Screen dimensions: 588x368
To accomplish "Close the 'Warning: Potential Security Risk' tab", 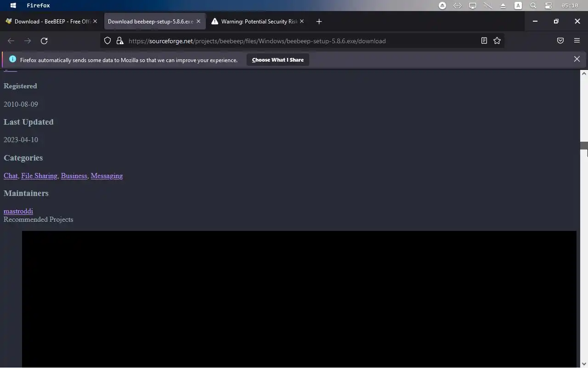I will pos(302,21).
